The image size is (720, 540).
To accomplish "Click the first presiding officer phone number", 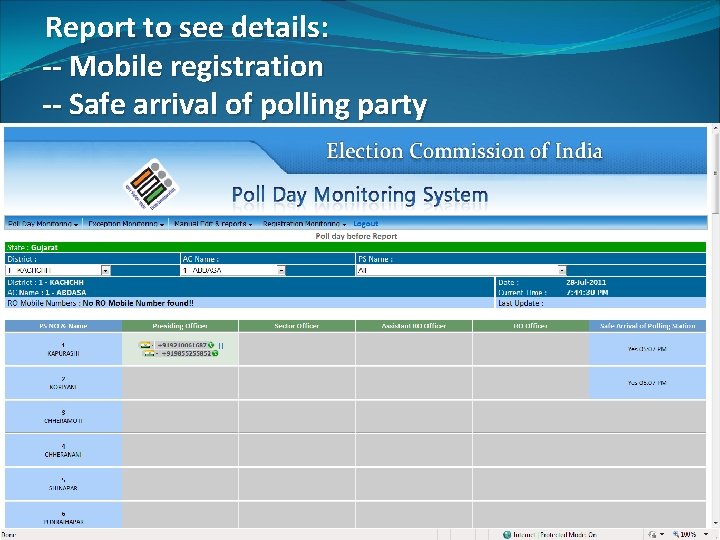I will 182,345.
